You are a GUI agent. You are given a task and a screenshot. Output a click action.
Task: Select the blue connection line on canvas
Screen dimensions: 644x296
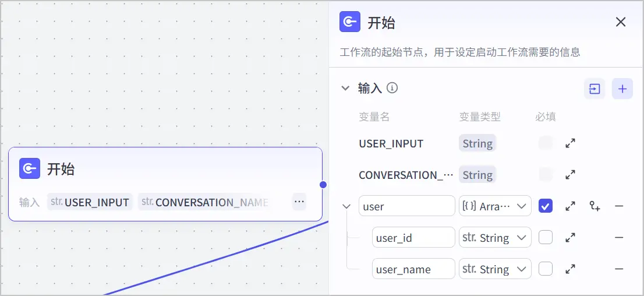[x=215, y=259]
